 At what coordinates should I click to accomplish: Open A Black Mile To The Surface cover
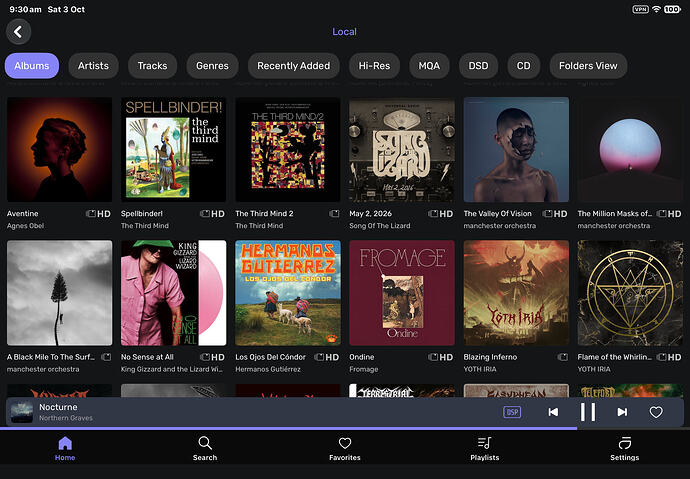coord(59,293)
